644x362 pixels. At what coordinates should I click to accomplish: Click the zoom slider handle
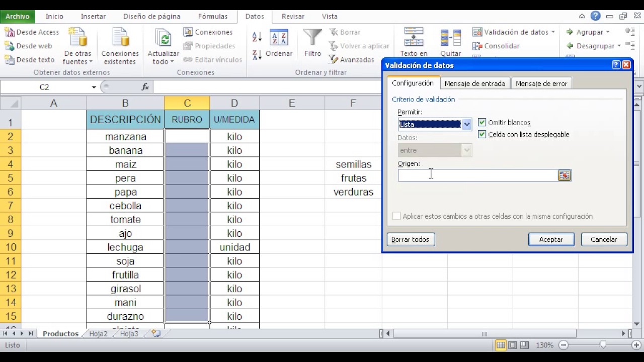click(x=603, y=345)
